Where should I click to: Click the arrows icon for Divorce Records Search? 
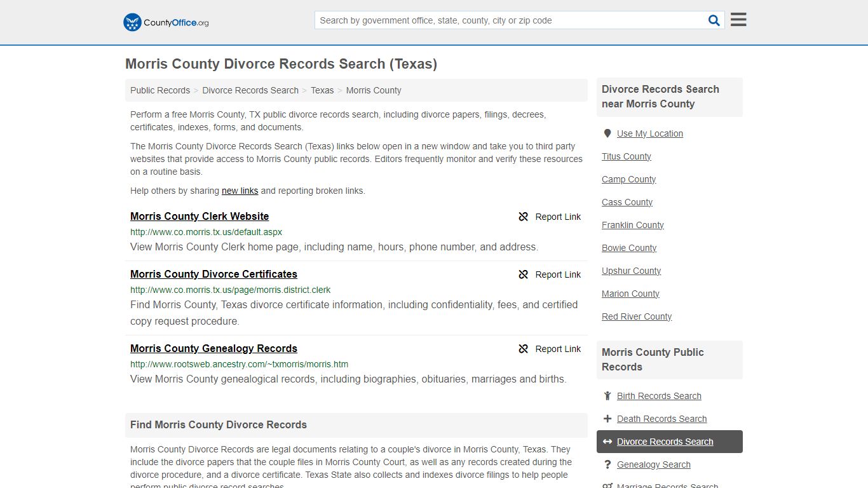[607, 442]
